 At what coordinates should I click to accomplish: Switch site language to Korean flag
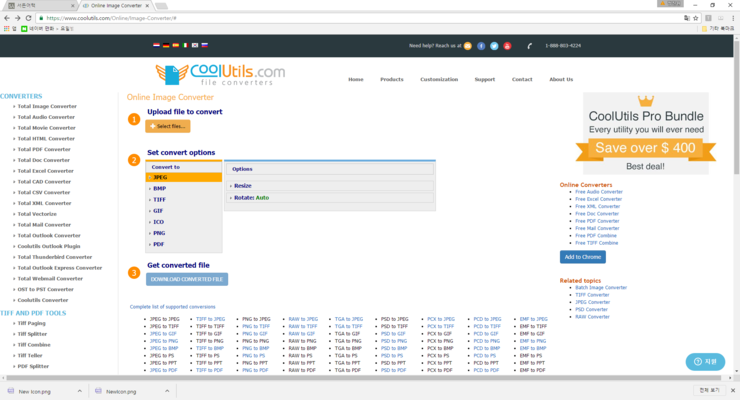[195, 45]
